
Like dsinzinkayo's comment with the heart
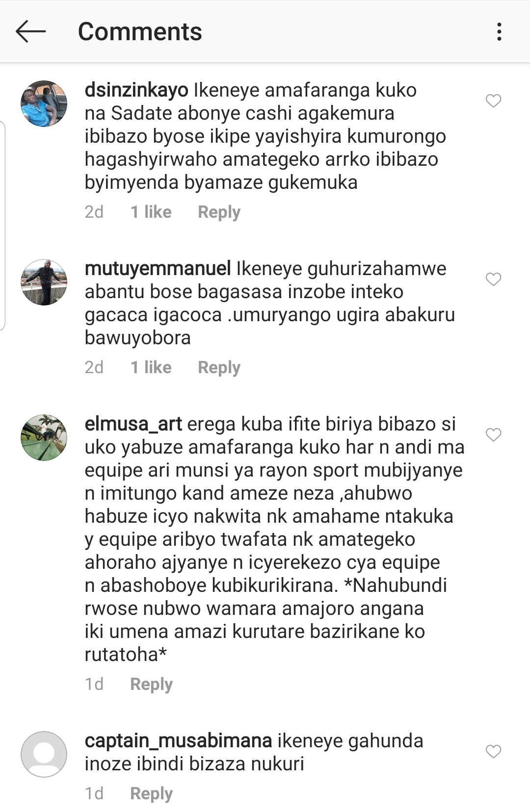493,101
